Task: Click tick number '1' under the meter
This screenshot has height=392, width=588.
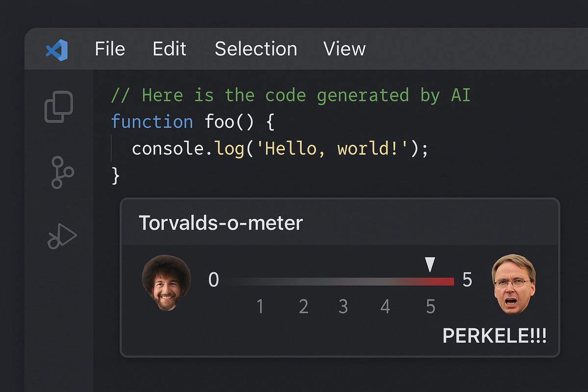Action: pos(260,307)
